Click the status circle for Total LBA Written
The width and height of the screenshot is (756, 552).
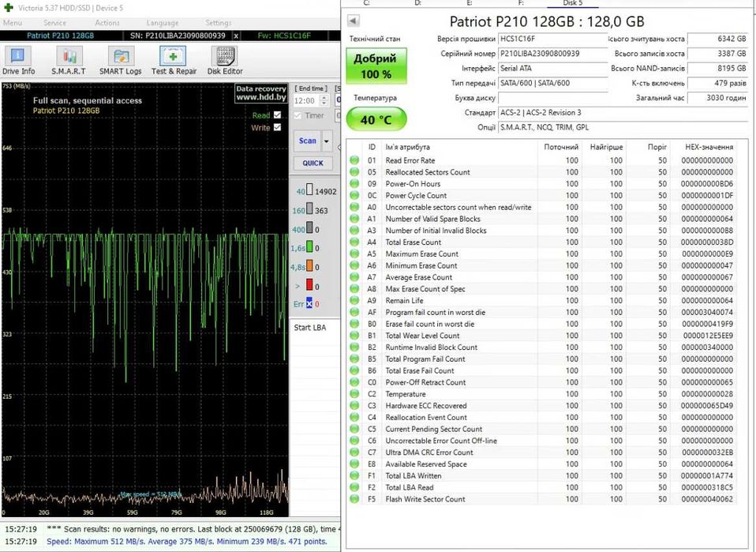pyautogui.click(x=354, y=475)
